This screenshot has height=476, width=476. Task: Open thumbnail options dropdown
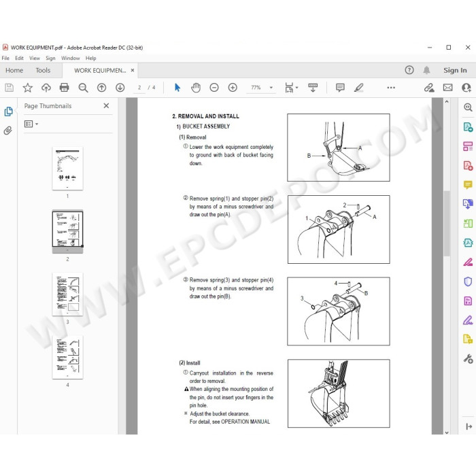pos(31,124)
